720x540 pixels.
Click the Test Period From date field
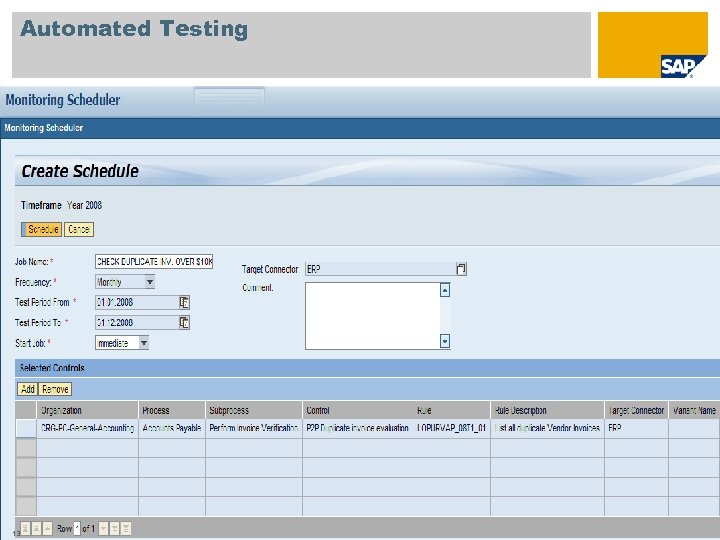point(137,302)
